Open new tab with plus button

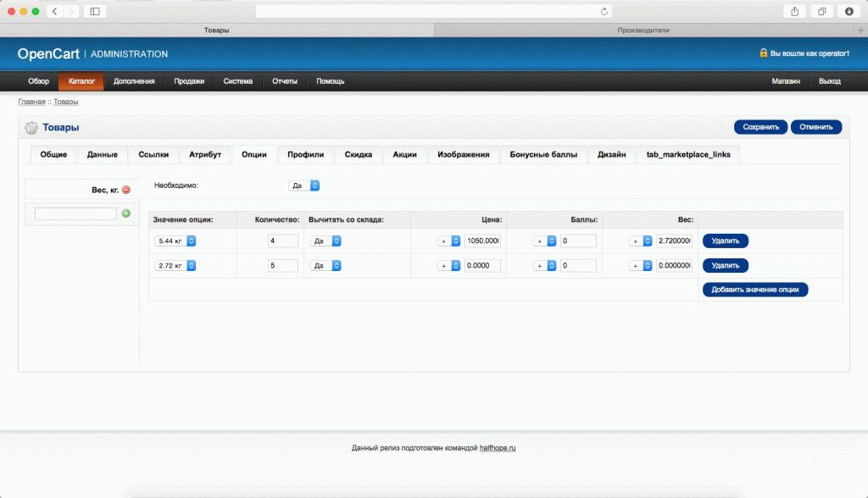click(861, 30)
